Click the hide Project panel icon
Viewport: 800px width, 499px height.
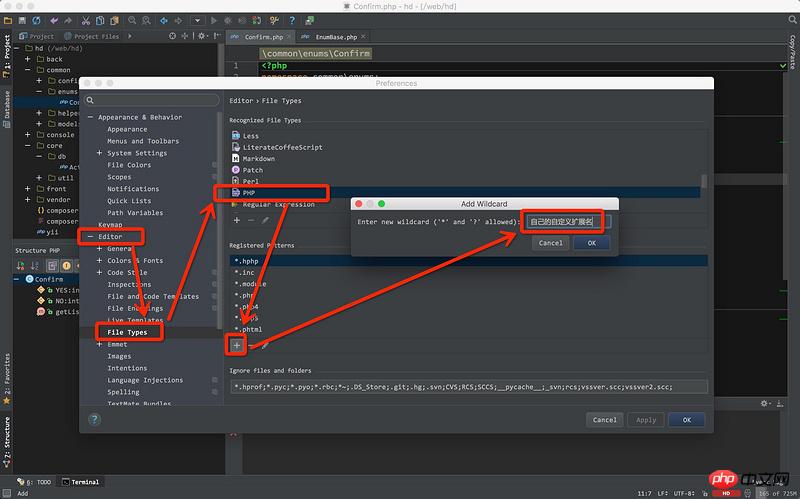[217, 36]
